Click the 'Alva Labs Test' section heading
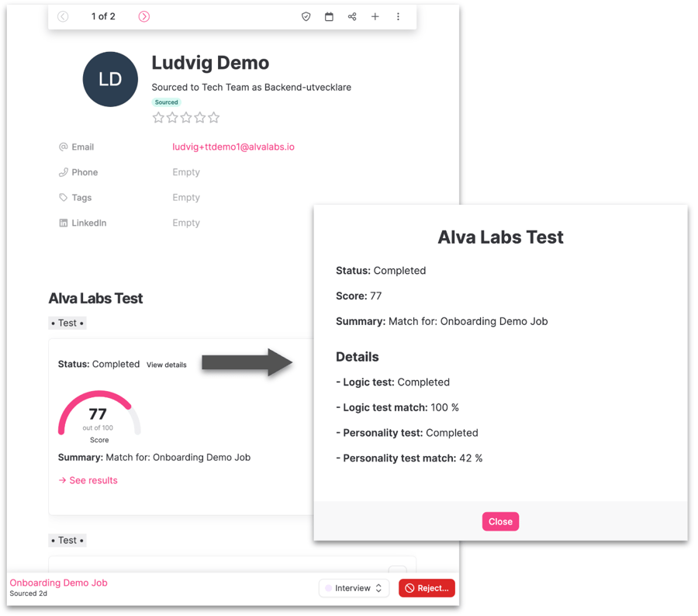The width and height of the screenshot is (698, 616). tap(95, 298)
